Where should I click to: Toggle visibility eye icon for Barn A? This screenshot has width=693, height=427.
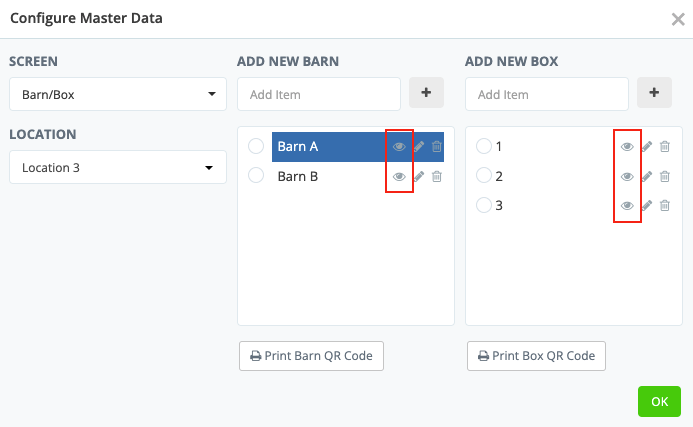point(399,147)
